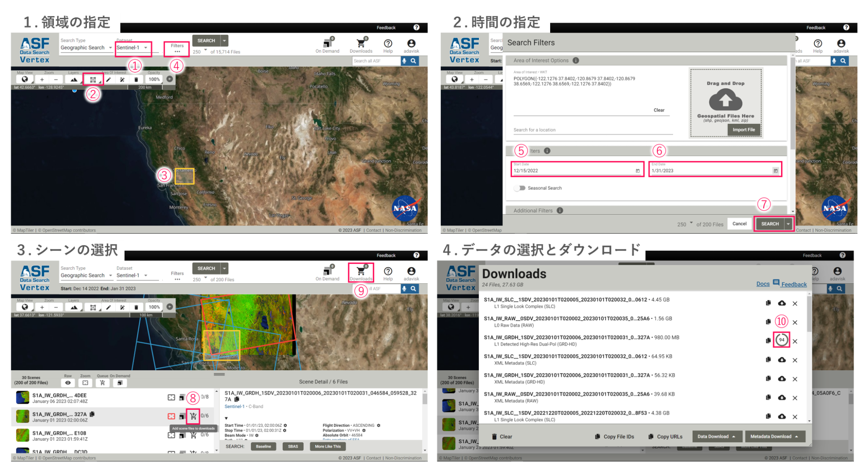Open the Metadata Download dropdown
The image size is (868, 468).
tap(775, 436)
